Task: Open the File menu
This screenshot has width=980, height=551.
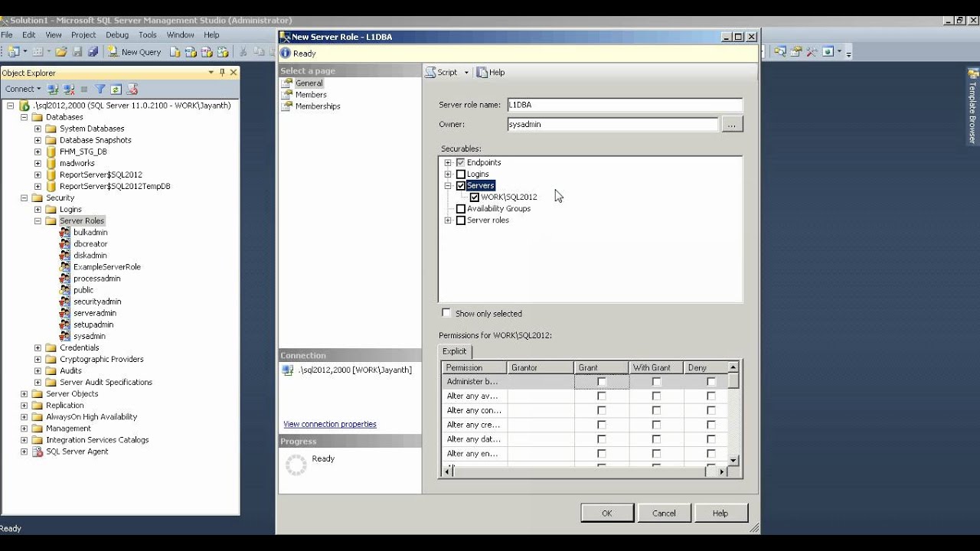Action: point(8,34)
